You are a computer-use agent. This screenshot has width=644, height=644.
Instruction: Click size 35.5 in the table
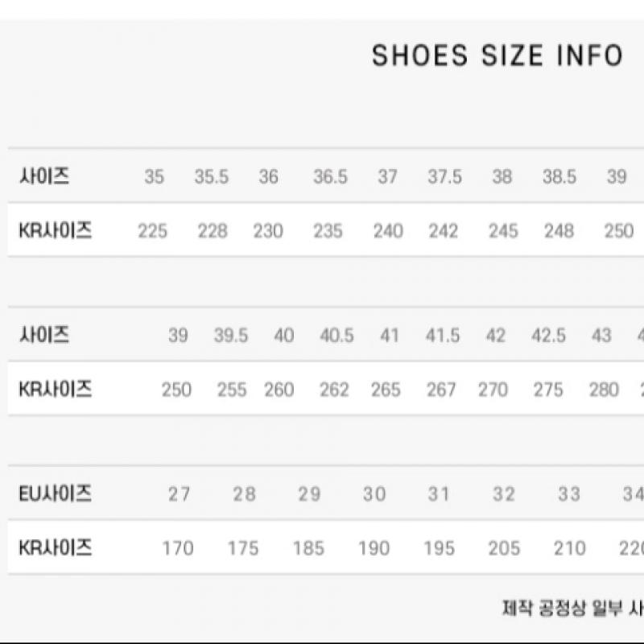click(x=211, y=177)
